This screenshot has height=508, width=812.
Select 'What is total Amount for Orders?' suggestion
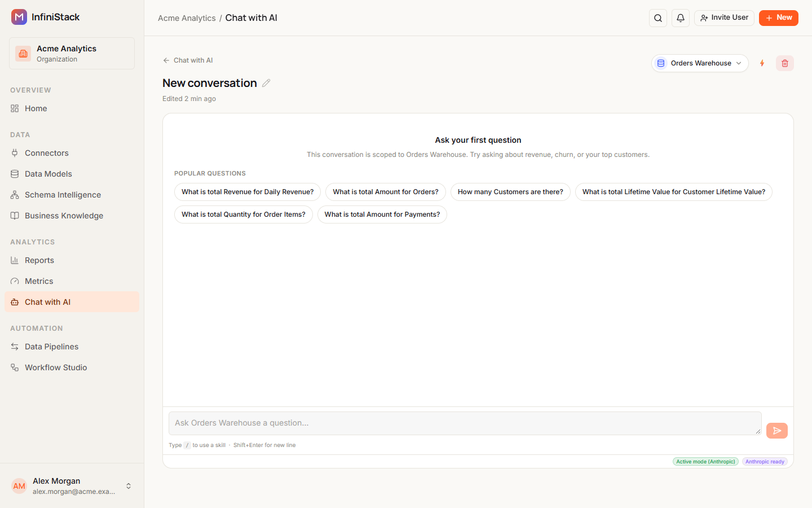click(x=386, y=192)
